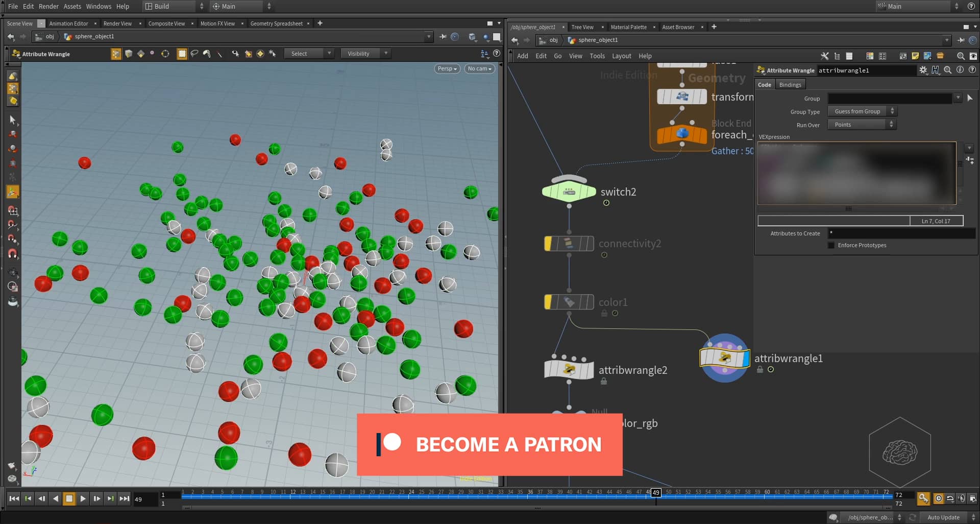Click the wrench-and-screwdriver icon above the network editor
Image resolution: width=980 pixels, height=524 pixels.
[x=825, y=56]
